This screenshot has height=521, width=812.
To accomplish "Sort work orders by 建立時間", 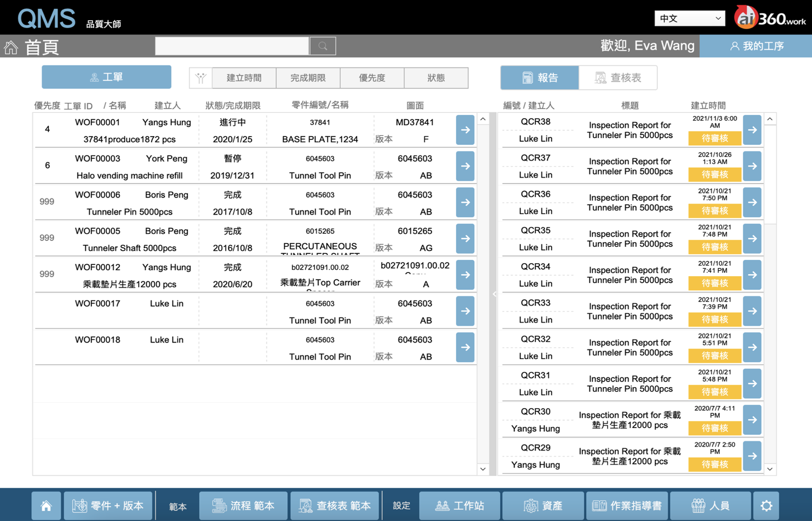I will pyautogui.click(x=244, y=78).
